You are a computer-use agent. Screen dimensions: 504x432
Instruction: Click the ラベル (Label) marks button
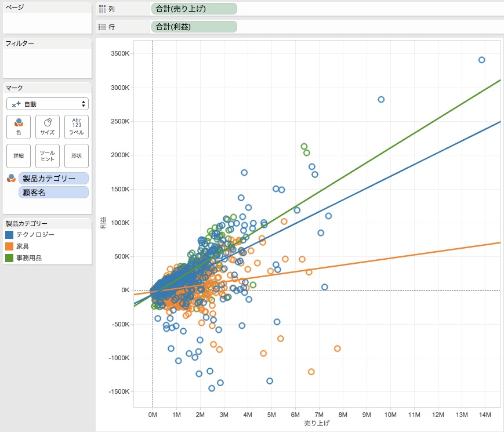point(77,126)
